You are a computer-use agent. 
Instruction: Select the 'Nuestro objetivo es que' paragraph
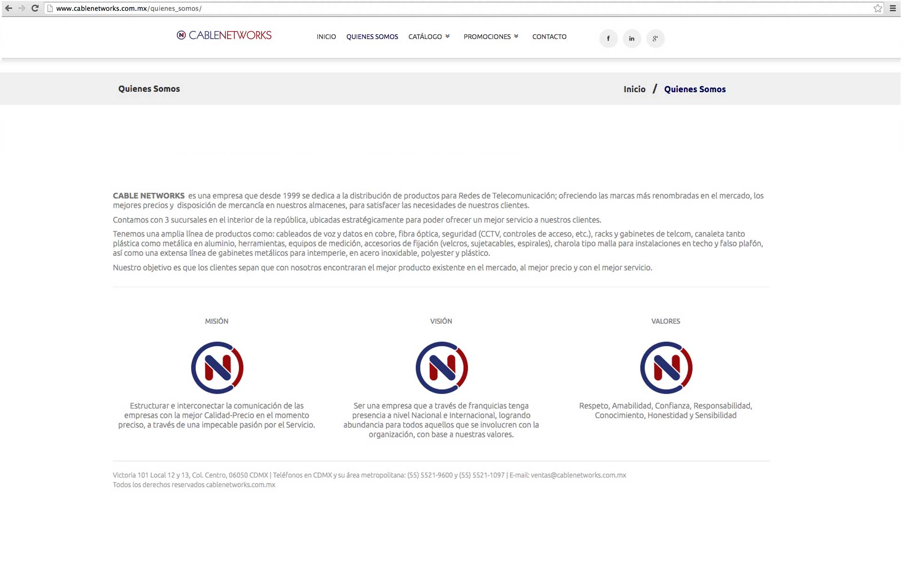pyautogui.click(x=382, y=268)
